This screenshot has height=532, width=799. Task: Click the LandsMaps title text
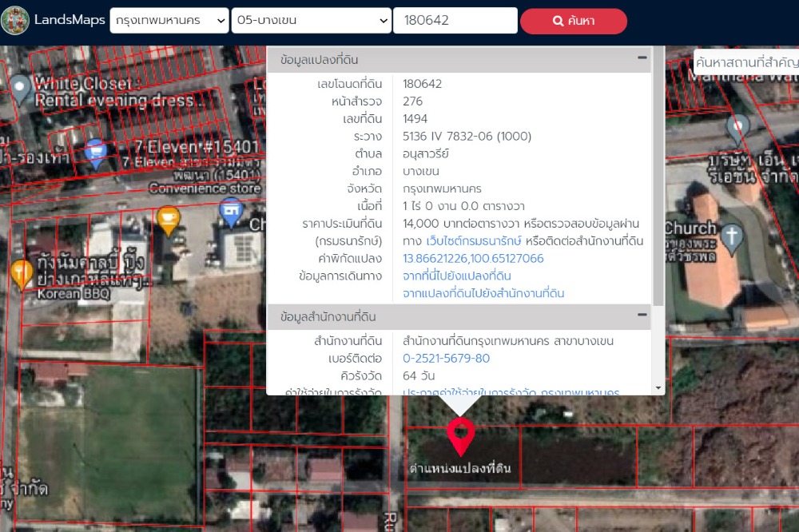click(x=70, y=20)
